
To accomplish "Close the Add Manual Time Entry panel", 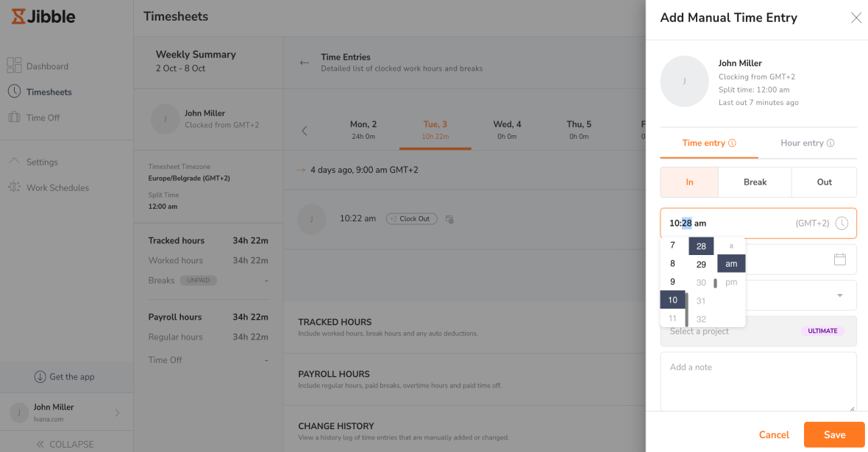I will (855, 18).
